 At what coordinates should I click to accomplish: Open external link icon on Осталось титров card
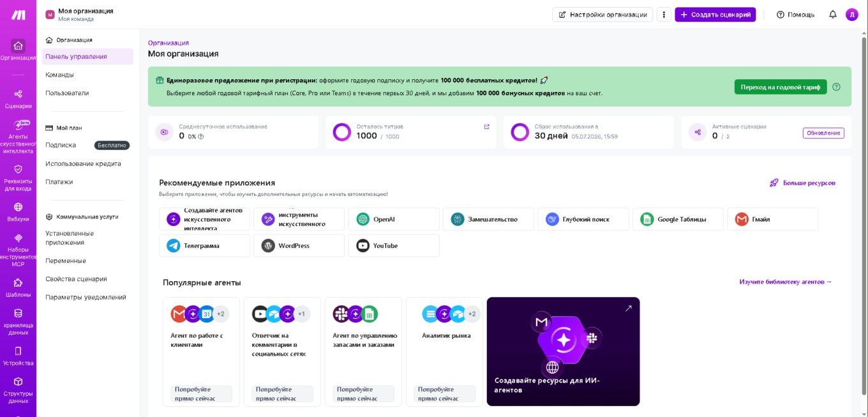pos(487,126)
